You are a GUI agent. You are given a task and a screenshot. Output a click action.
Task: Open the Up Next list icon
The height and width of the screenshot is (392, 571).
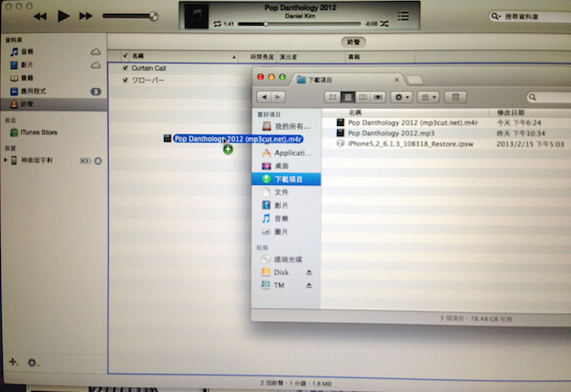[403, 16]
